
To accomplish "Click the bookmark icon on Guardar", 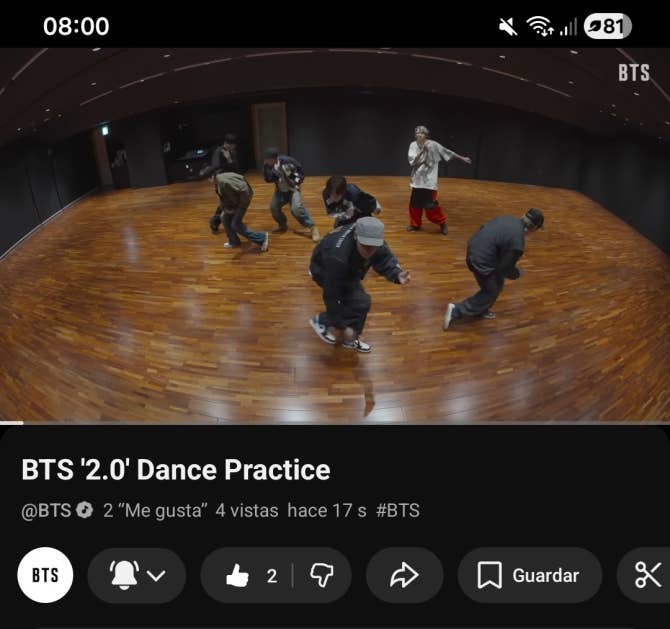I will pyautogui.click(x=489, y=575).
